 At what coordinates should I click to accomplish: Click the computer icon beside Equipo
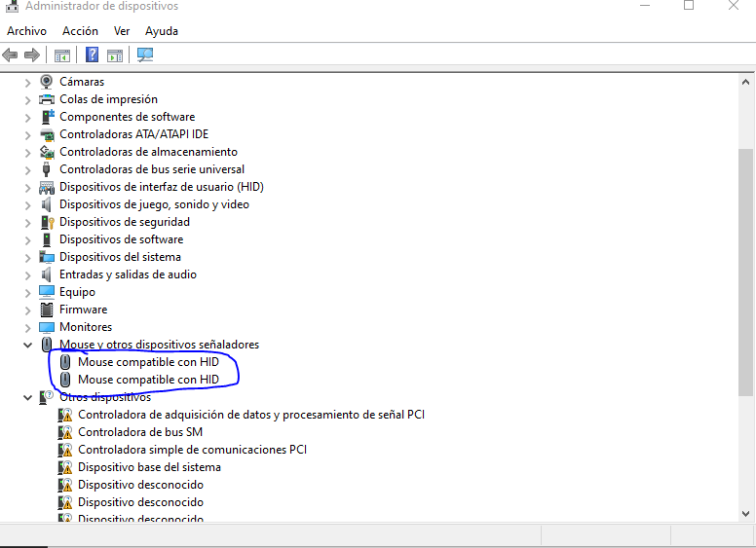(47, 292)
